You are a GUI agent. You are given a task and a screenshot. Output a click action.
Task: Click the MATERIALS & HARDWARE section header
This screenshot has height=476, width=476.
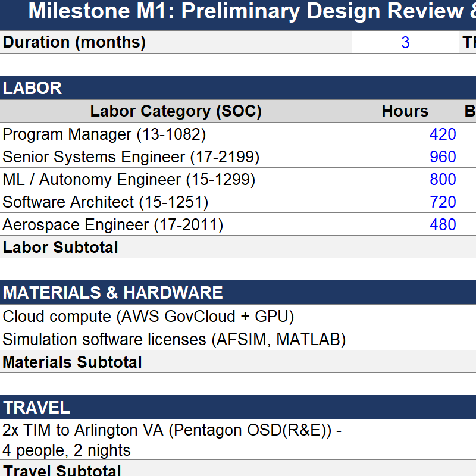point(238,292)
